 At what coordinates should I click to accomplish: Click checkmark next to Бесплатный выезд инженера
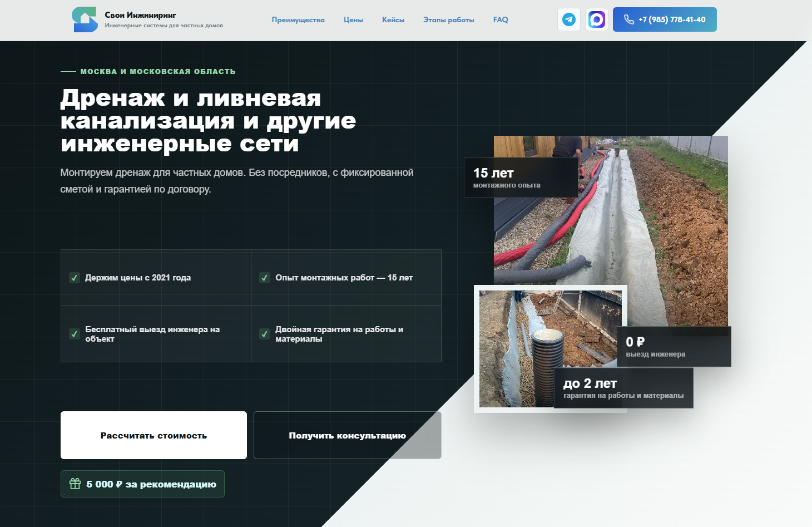[74, 334]
